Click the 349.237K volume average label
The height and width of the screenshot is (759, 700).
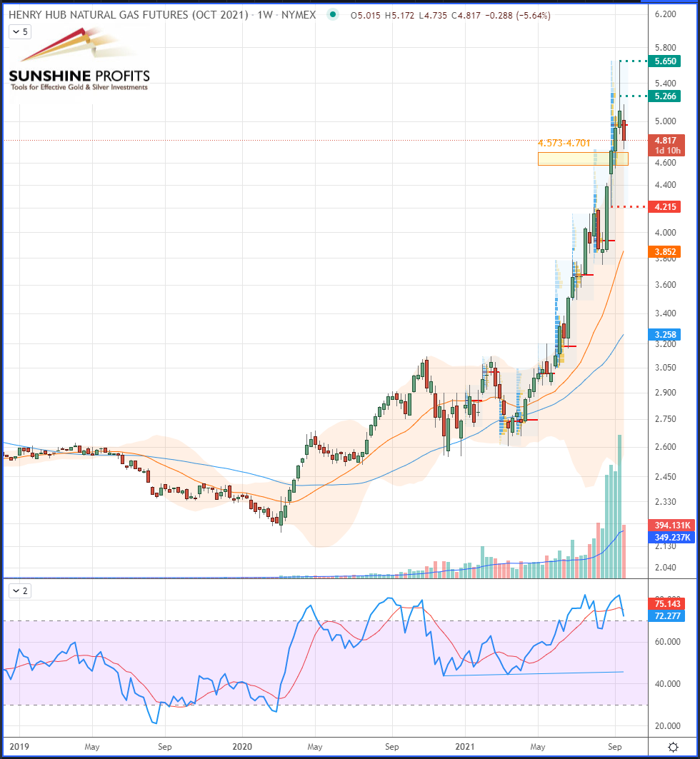[x=671, y=538]
